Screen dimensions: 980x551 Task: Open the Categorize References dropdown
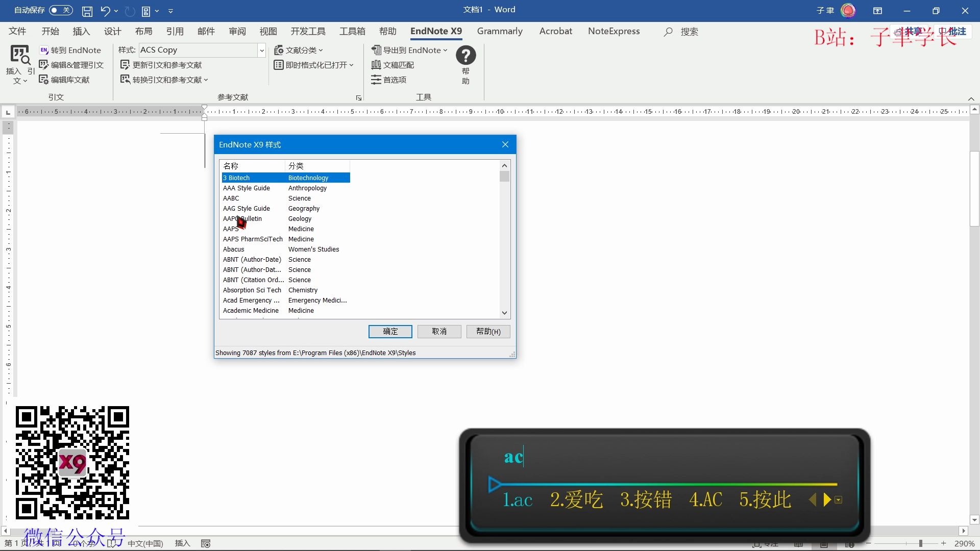click(298, 50)
